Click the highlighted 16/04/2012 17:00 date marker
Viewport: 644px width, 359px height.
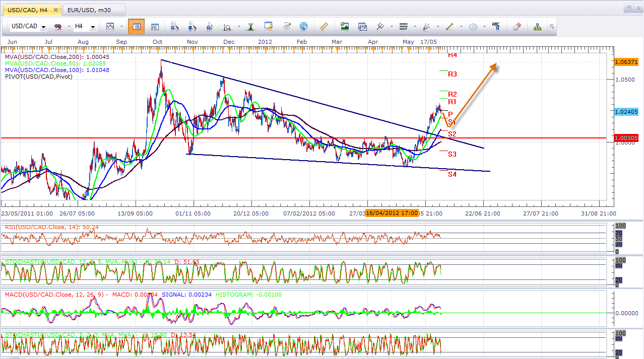(393, 213)
